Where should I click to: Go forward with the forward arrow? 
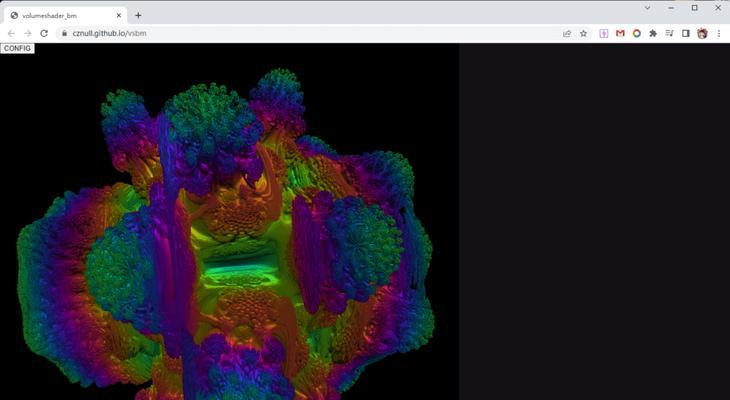pos(27,34)
